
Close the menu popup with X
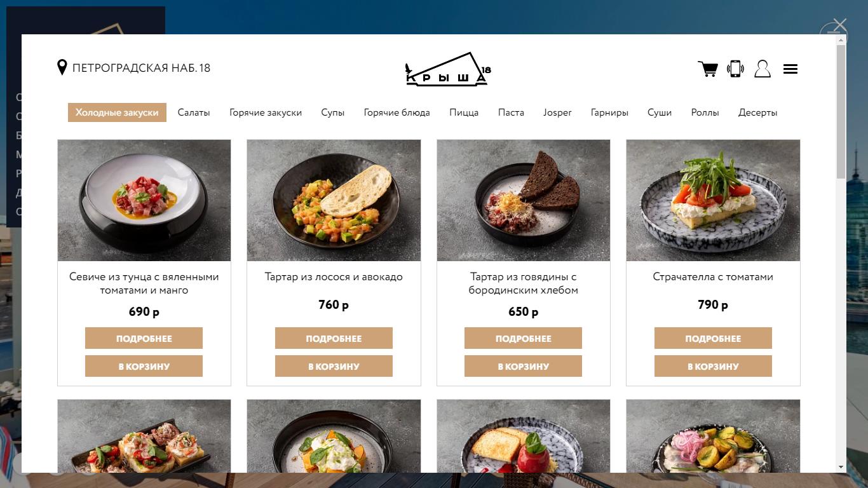(840, 25)
